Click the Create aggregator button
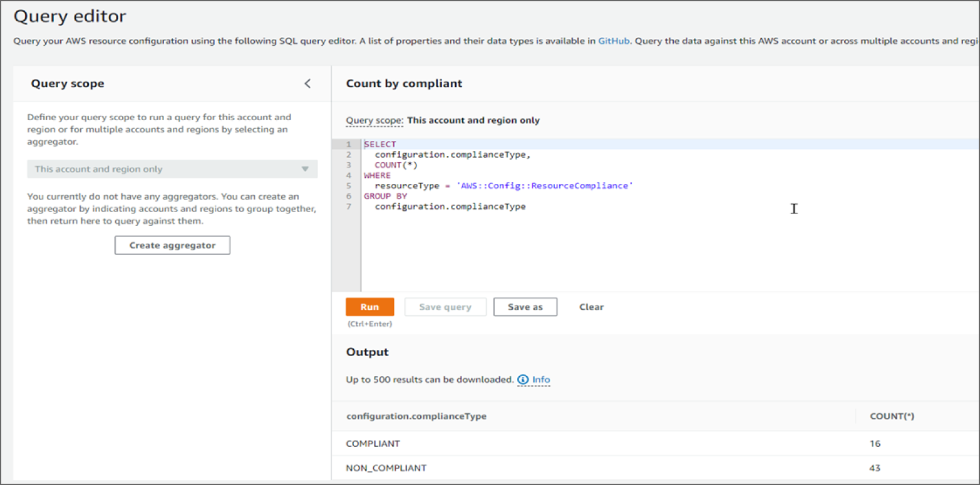Image resolution: width=980 pixels, height=485 pixels. pos(172,245)
